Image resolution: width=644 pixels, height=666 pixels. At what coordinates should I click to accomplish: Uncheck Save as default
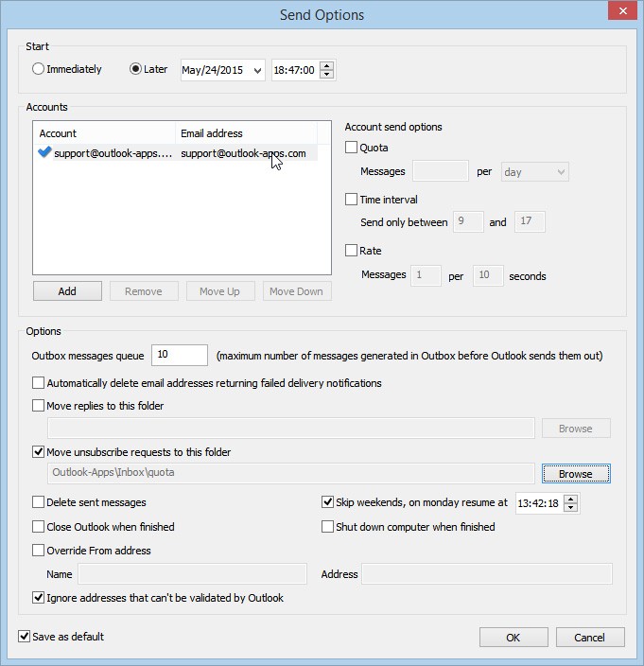(x=25, y=637)
